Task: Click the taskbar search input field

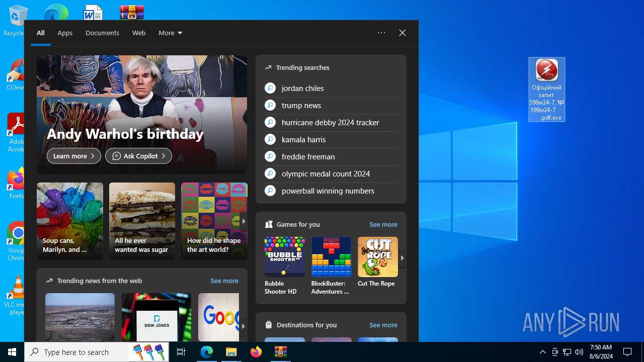Action: pyautogui.click(x=75, y=352)
